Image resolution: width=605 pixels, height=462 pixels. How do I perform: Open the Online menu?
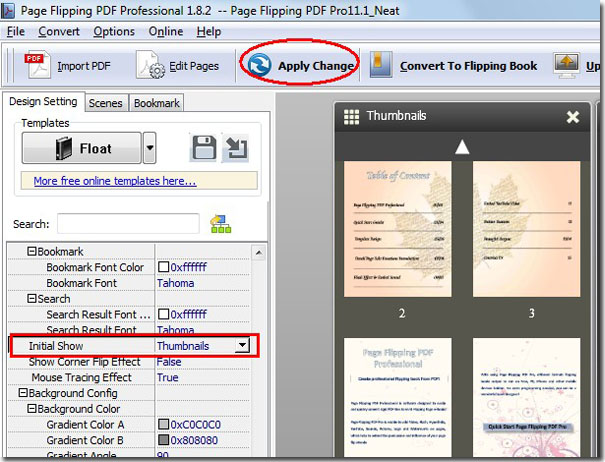click(x=166, y=32)
